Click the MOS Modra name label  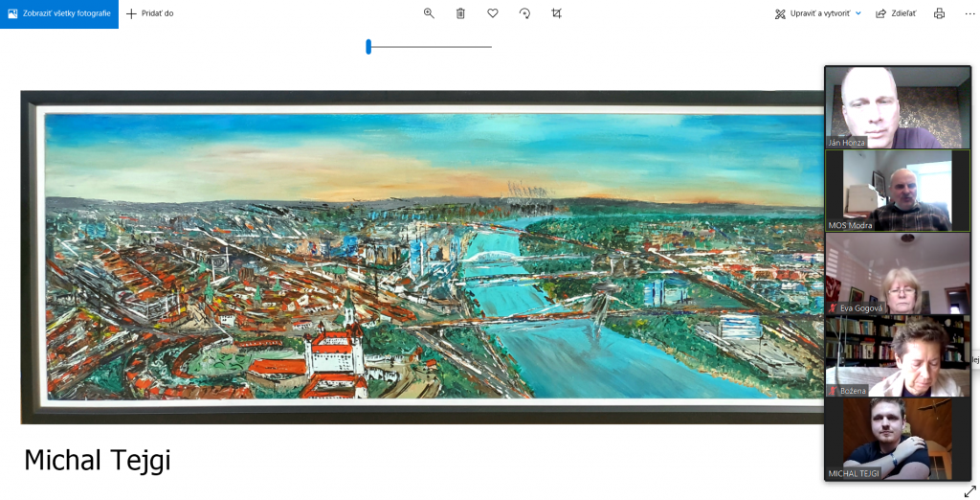click(x=850, y=225)
